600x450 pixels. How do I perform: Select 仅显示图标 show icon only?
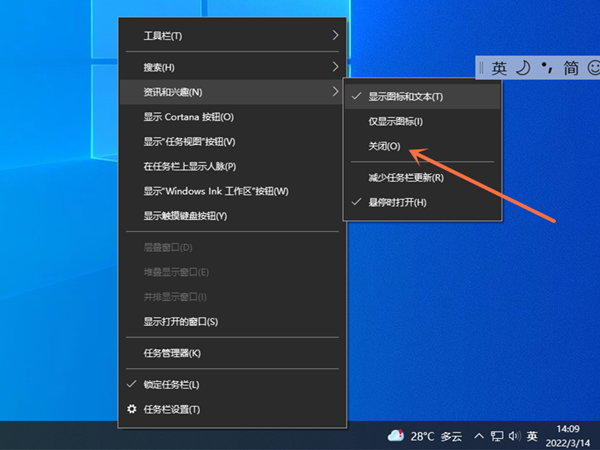[x=395, y=121]
